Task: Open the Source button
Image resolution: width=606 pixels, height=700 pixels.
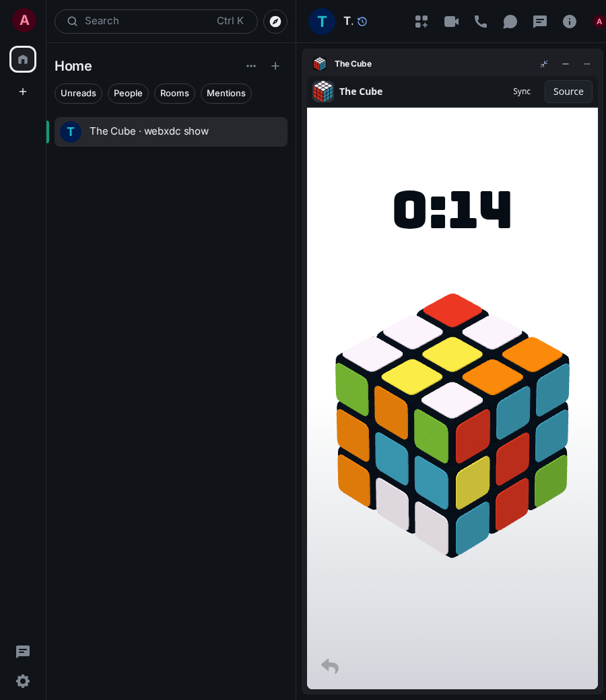Action: point(568,92)
